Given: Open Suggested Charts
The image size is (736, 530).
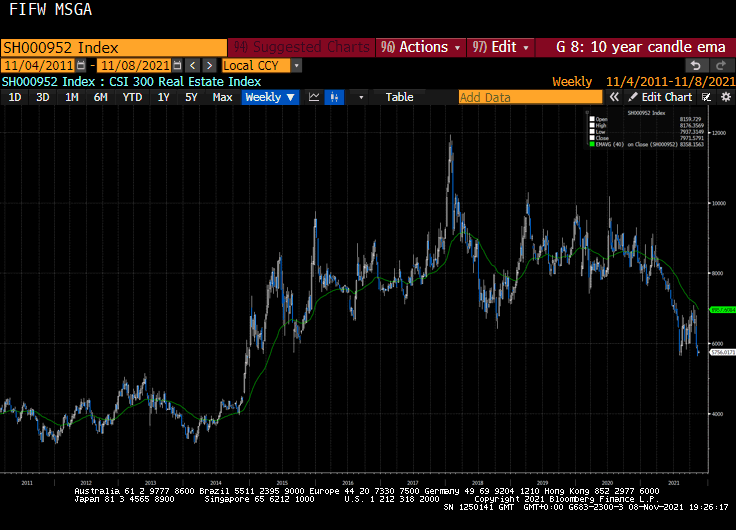Looking at the screenshot, I should [301, 47].
